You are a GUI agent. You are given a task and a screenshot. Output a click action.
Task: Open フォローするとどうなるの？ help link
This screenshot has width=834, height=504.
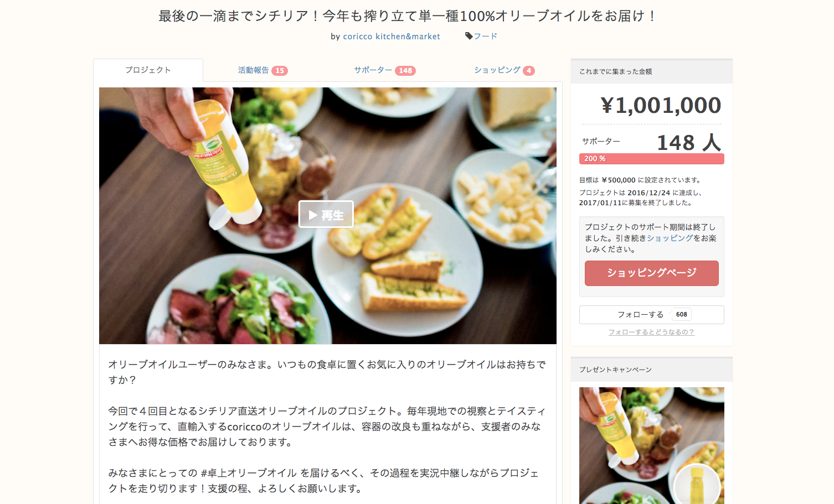(x=651, y=332)
